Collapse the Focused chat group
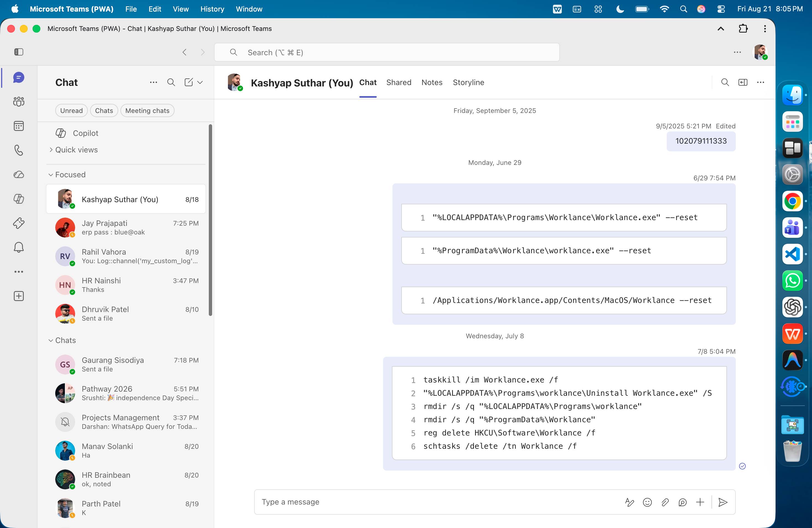Image resolution: width=812 pixels, height=528 pixels. point(67,175)
